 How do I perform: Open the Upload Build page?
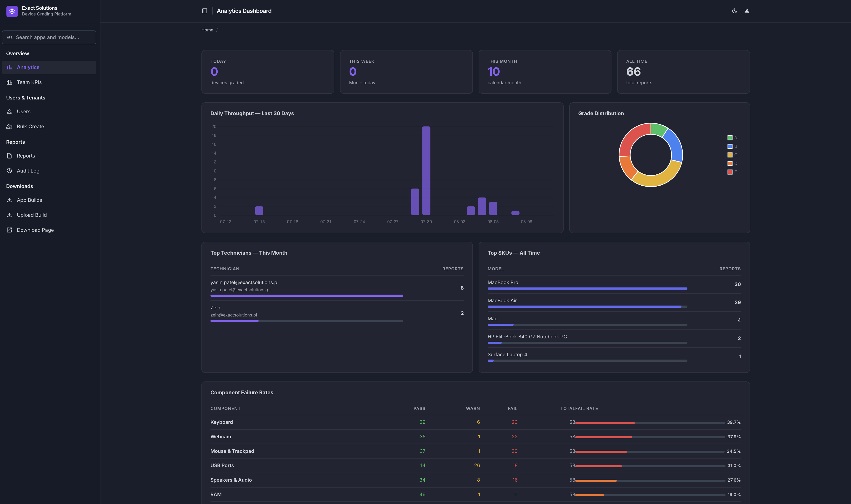(x=49, y=215)
